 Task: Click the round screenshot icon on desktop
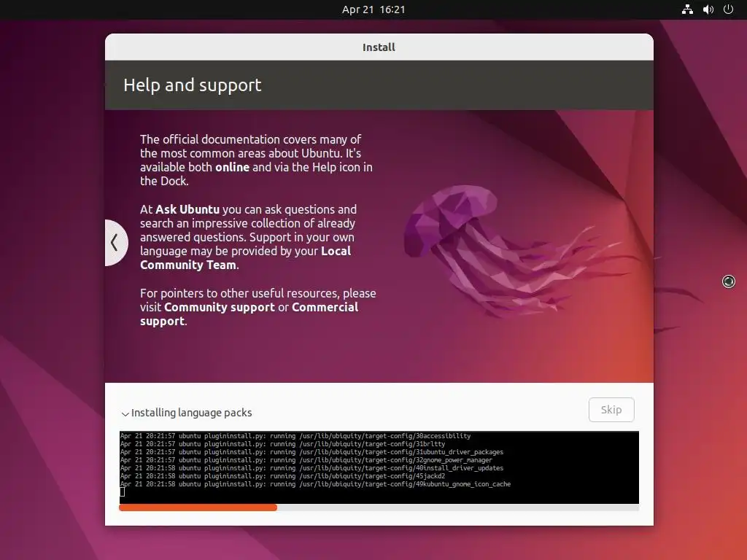pos(729,281)
